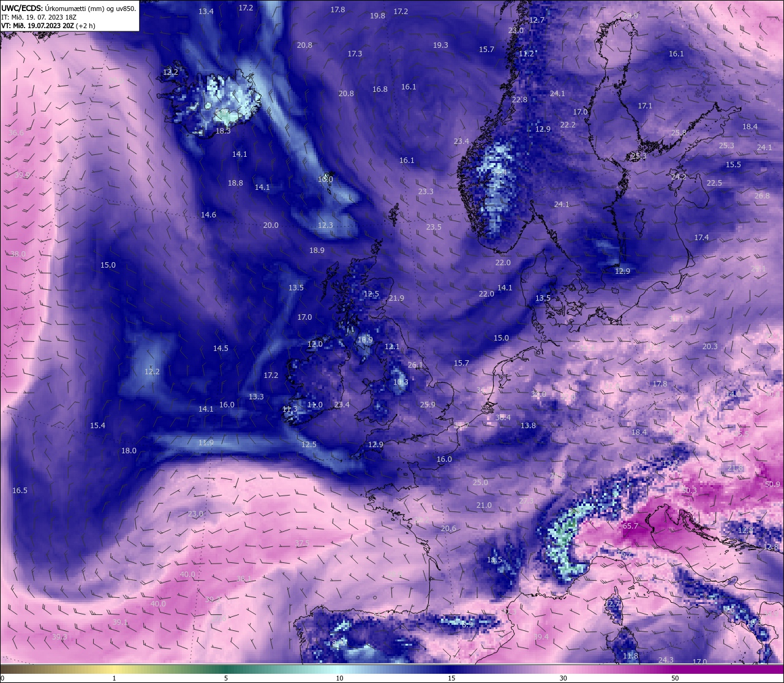Click the 14.6 value label
The width and height of the screenshot is (784, 683).
pyautogui.click(x=208, y=215)
